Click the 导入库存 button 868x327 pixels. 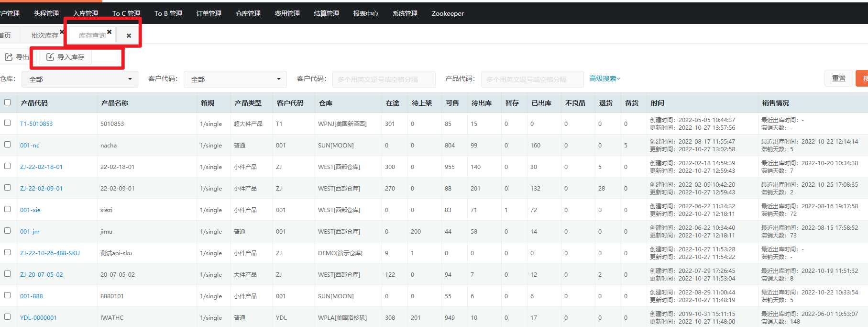66,57
